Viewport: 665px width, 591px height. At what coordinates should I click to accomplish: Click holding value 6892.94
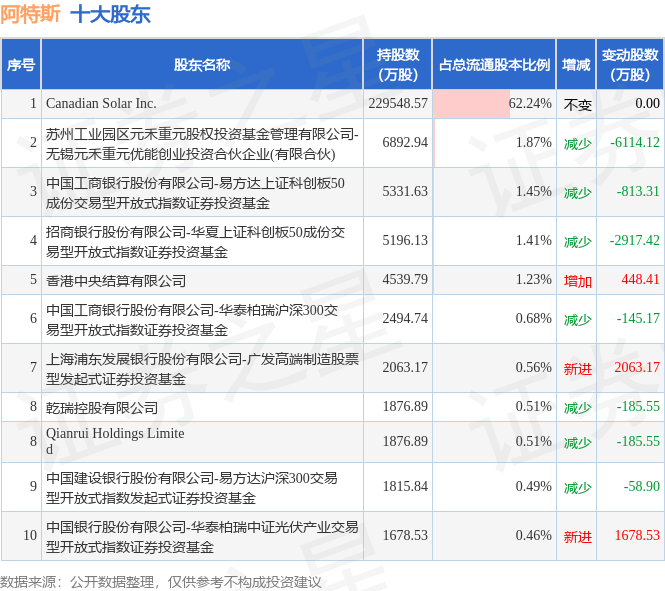point(405,142)
